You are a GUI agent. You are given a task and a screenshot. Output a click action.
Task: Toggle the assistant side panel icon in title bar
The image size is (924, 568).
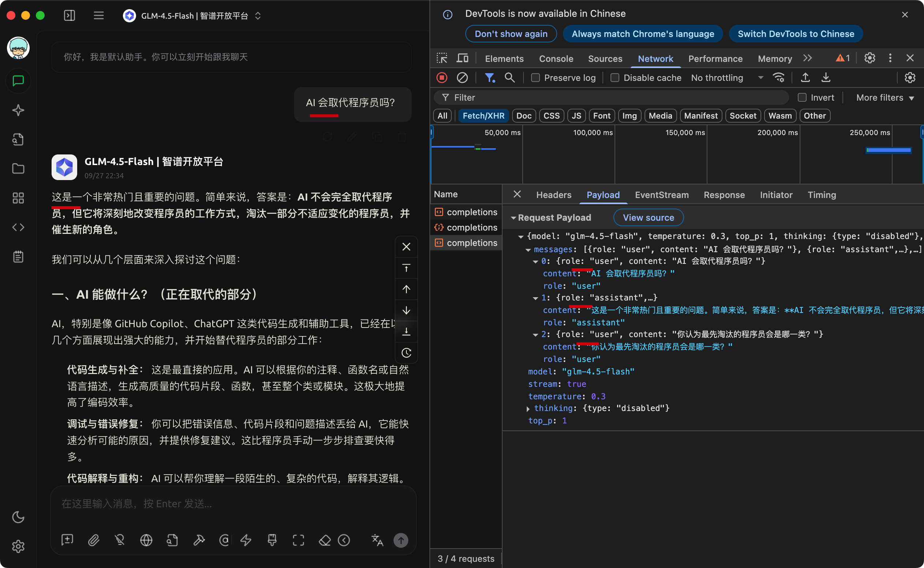click(x=70, y=15)
